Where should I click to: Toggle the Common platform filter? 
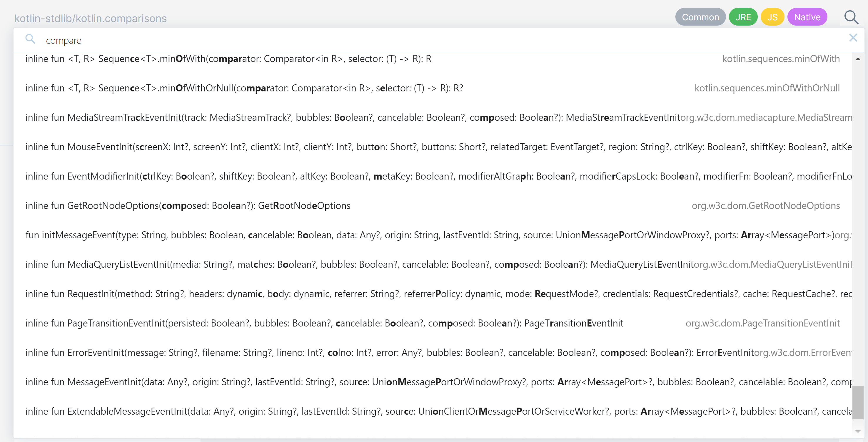[x=700, y=16]
